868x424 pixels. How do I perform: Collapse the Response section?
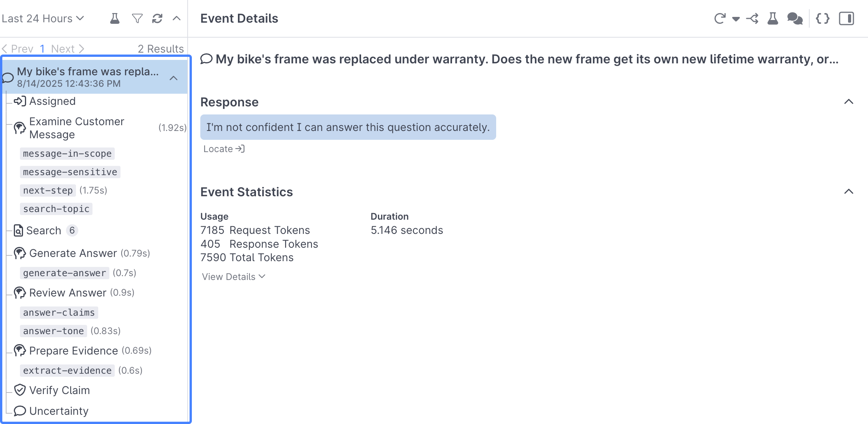848,102
